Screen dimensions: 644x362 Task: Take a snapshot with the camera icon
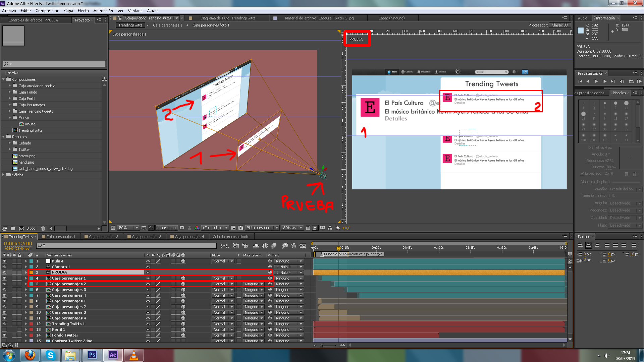point(182,228)
